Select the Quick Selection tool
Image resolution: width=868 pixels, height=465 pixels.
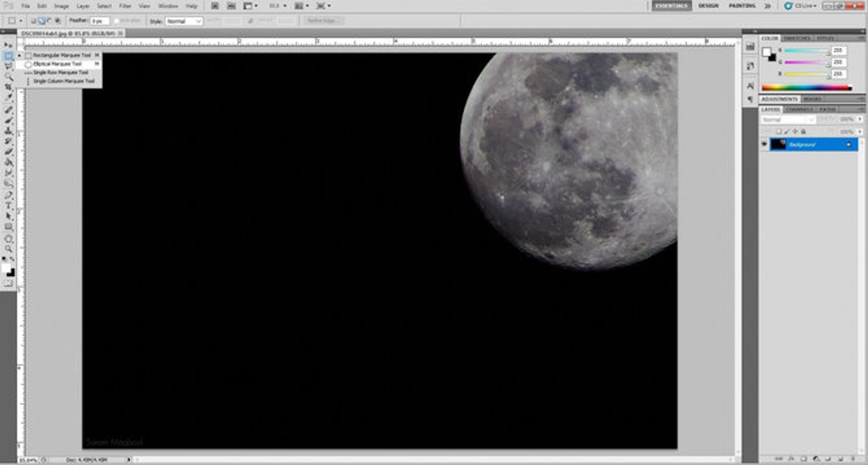(x=8, y=76)
